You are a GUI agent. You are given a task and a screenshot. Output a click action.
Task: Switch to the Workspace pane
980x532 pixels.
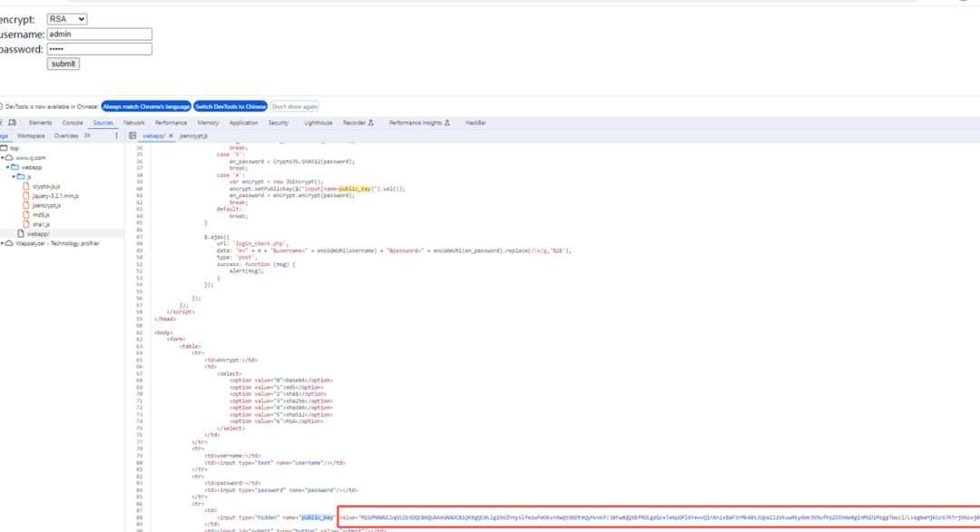(x=31, y=135)
